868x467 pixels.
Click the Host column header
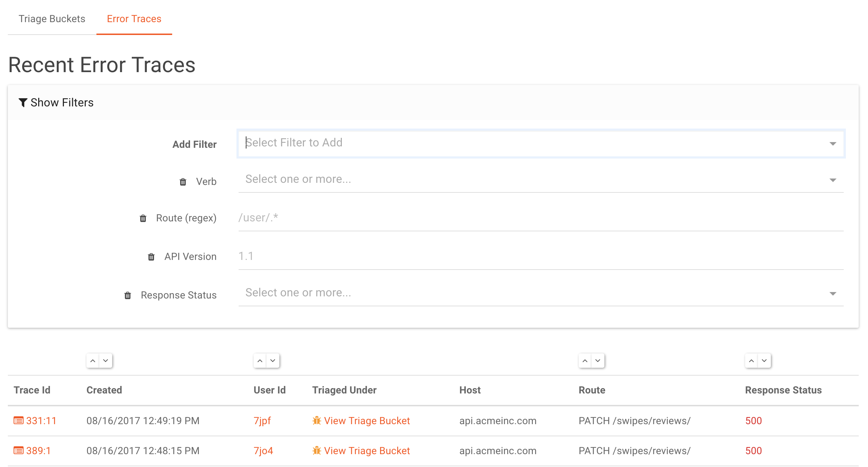point(470,390)
